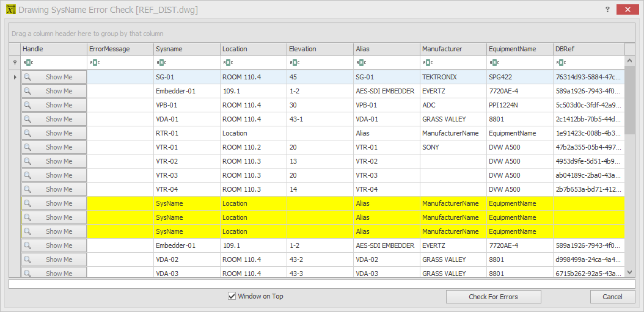Select the ADC manufacturer cell
Screen dimensions: 644x312
453,104
